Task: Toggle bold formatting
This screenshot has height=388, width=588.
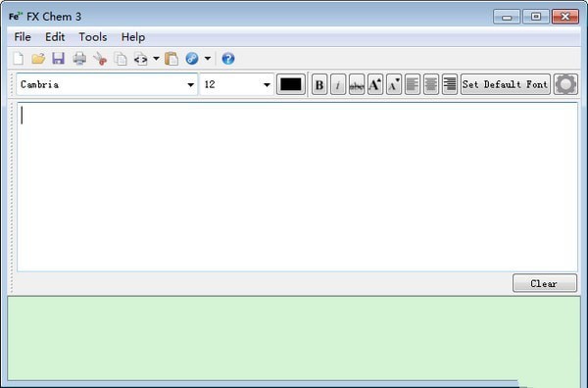Action: [x=319, y=84]
